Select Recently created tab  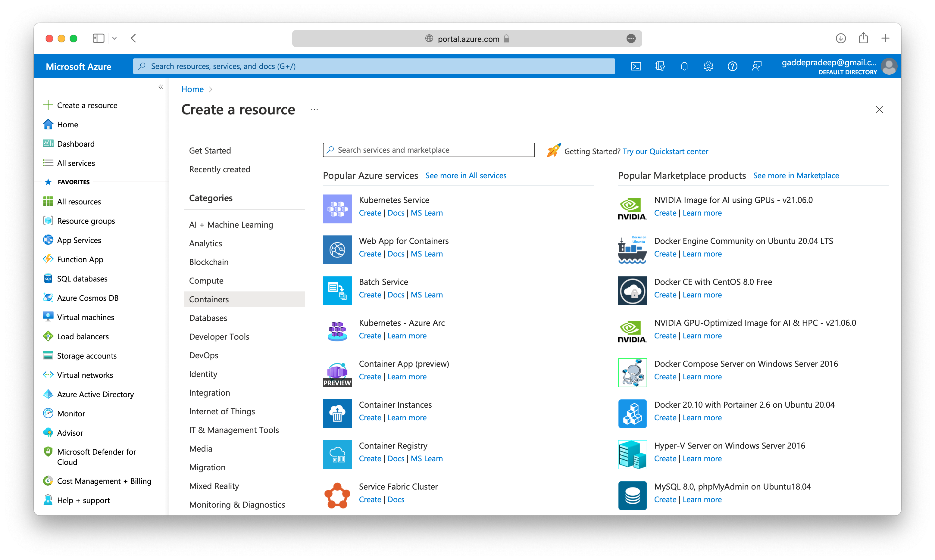(220, 169)
